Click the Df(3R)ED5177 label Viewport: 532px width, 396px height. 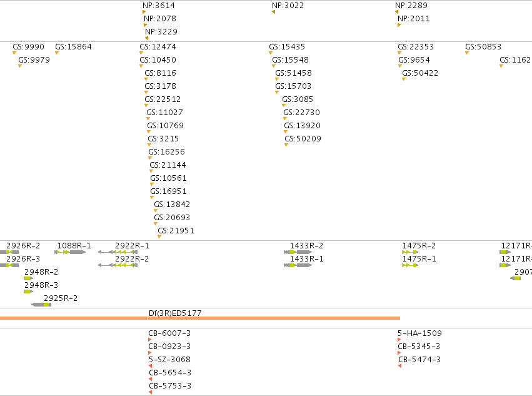click(x=175, y=313)
